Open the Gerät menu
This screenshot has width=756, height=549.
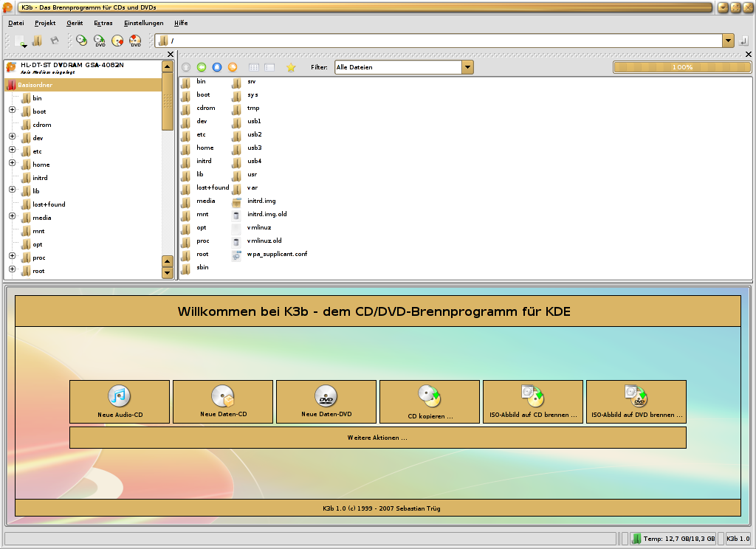pos(75,23)
